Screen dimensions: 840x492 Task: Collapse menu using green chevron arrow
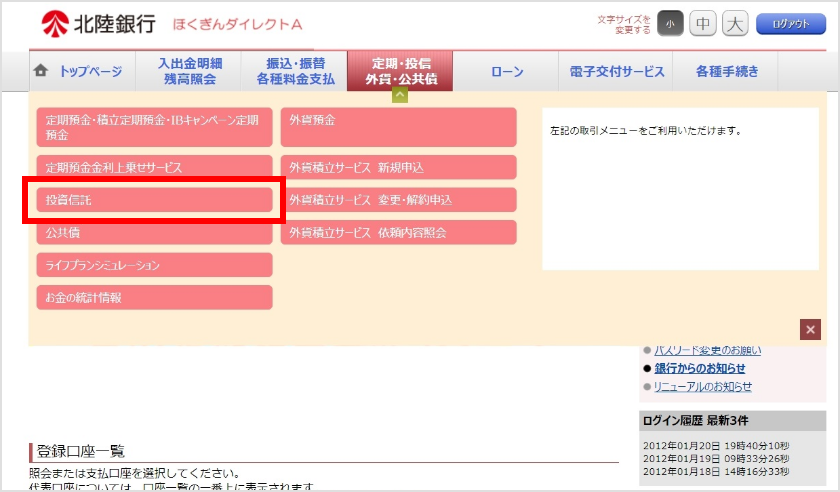point(400,95)
